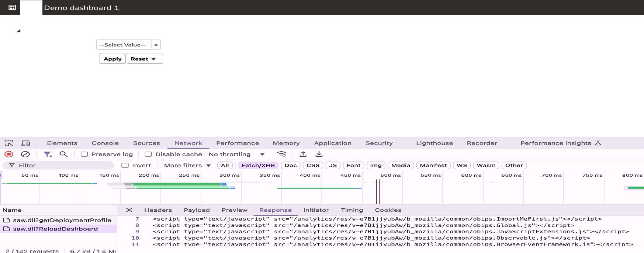Close the request details pane
The height and width of the screenshot is (253, 644).
[129, 210]
